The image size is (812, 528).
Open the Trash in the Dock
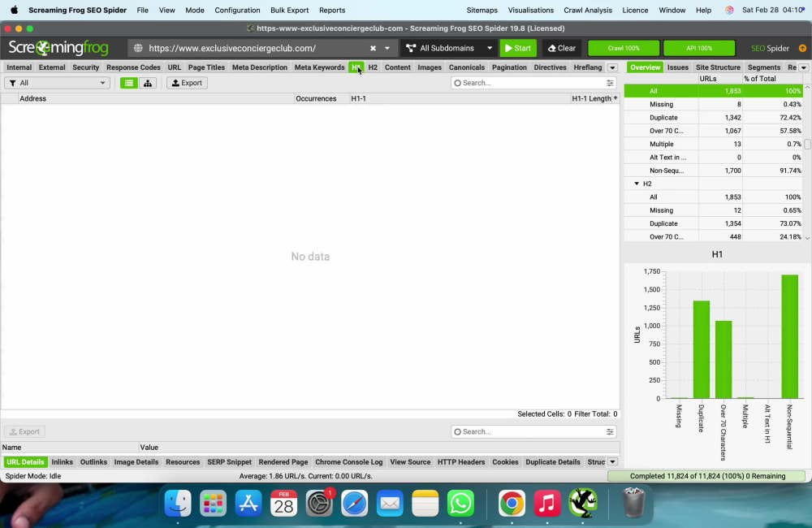[633, 503]
